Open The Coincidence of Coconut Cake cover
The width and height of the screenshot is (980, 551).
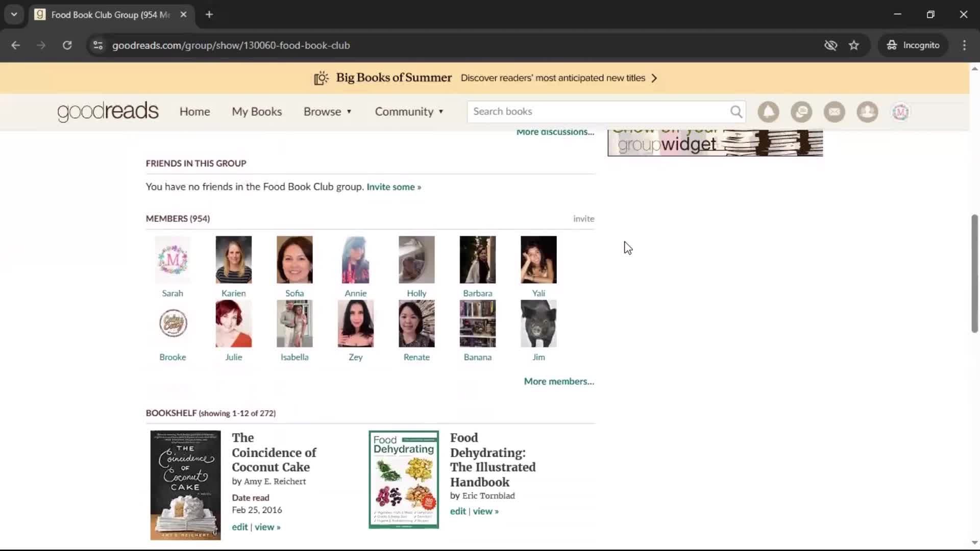pyautogui.click(x=185, y=485)
